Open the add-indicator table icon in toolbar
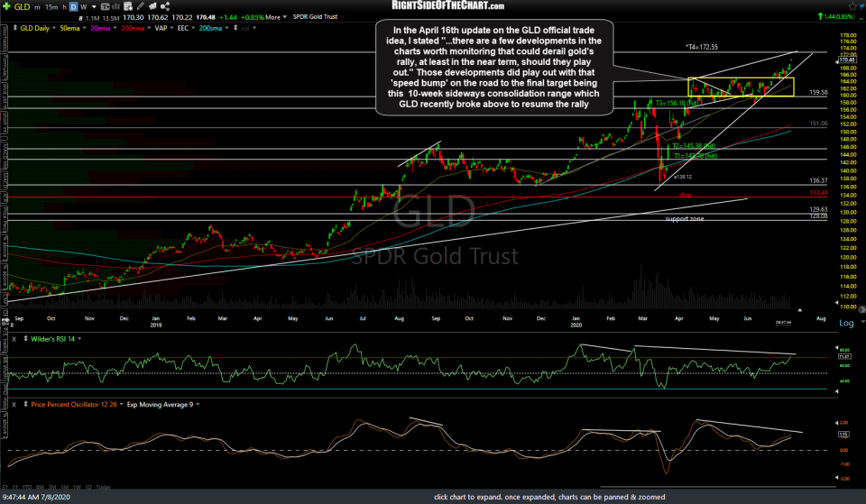The height and width of the screenshot is (504, 866). point(128,6)
